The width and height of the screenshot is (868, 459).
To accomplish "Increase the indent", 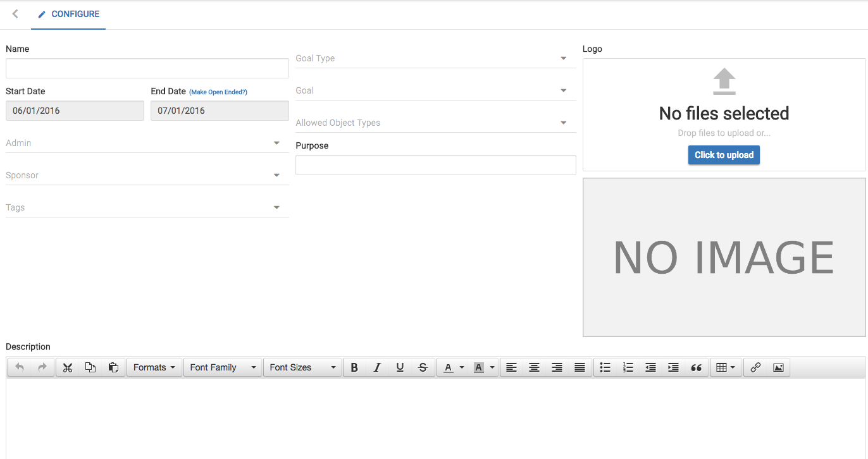I will (x=673, y=367).
